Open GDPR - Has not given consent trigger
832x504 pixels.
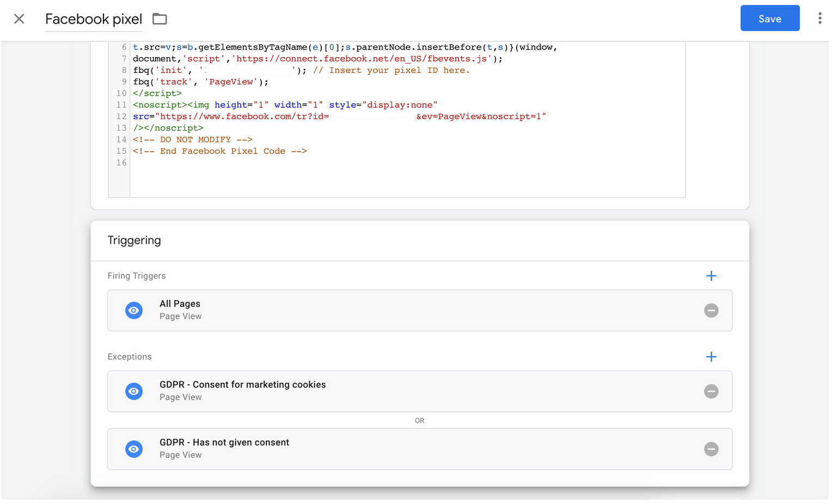click(x=381, y=449)
